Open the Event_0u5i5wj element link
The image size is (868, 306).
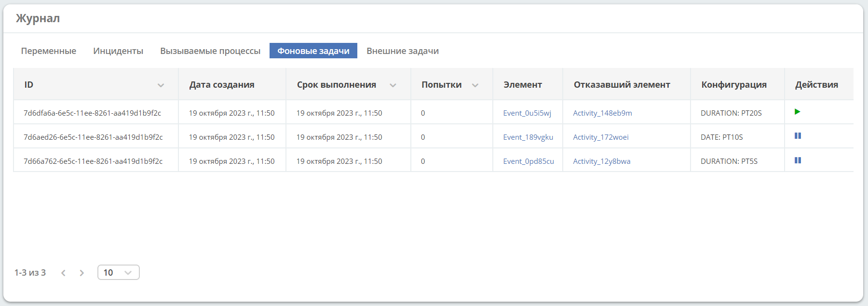[x=527, y=113]
